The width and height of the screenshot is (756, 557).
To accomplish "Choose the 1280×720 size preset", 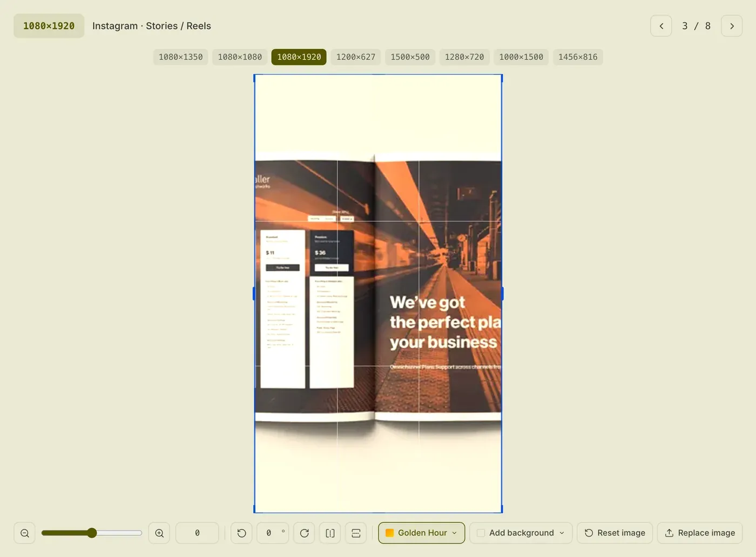I will pos(464,57).
